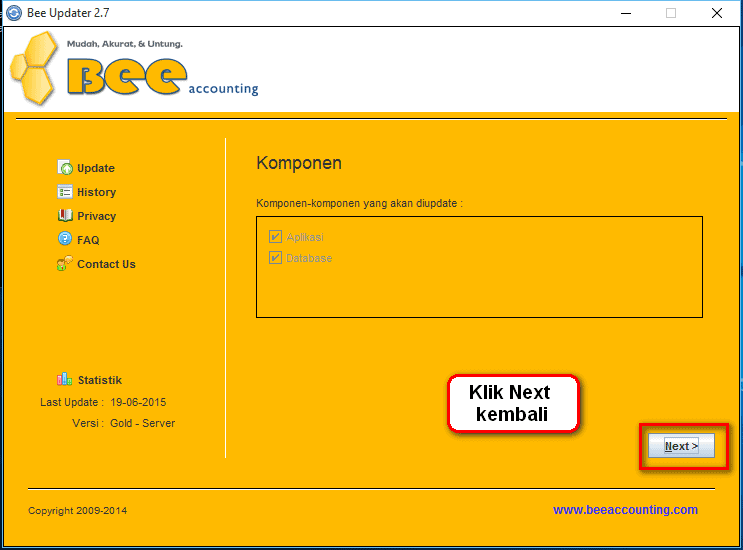Image resolution: width=743 pixels, height=550 pixels.
Task: Open the Privacy menu entry
Action: (x=97, y=216)
